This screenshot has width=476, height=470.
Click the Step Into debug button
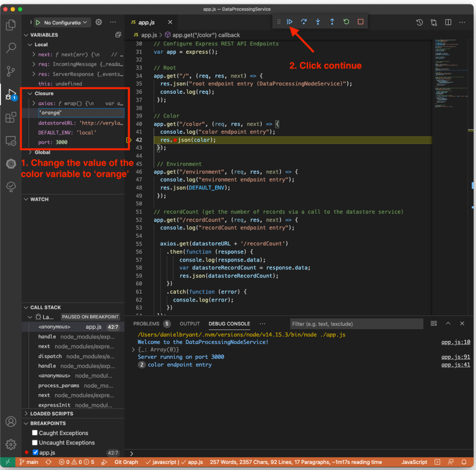point(318,22)
